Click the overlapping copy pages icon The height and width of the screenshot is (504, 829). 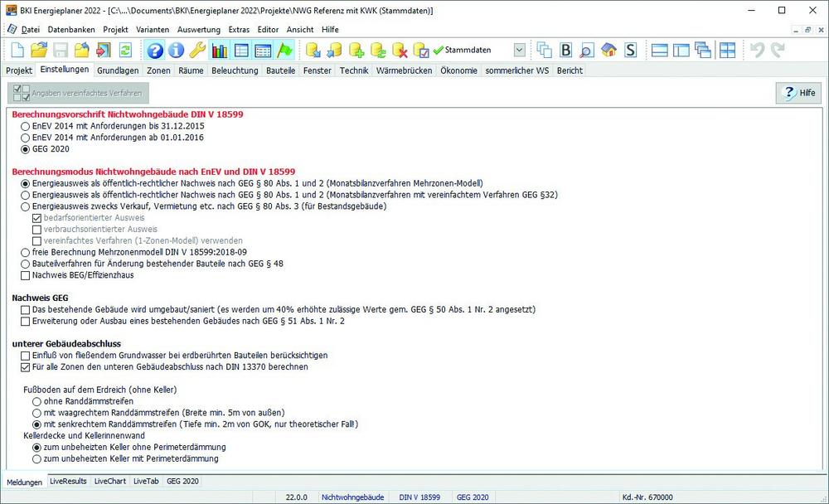(x=544, y=51)
